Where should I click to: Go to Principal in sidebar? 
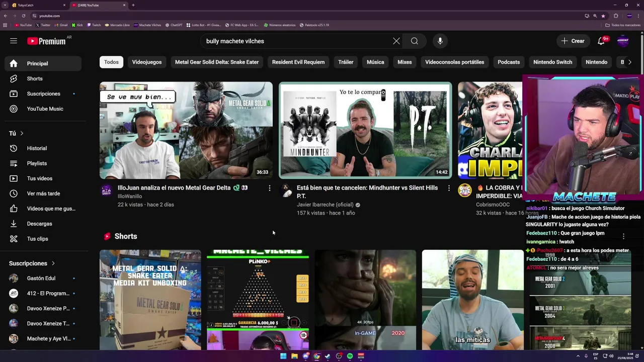pyautogui.click(x=43, y=63)
